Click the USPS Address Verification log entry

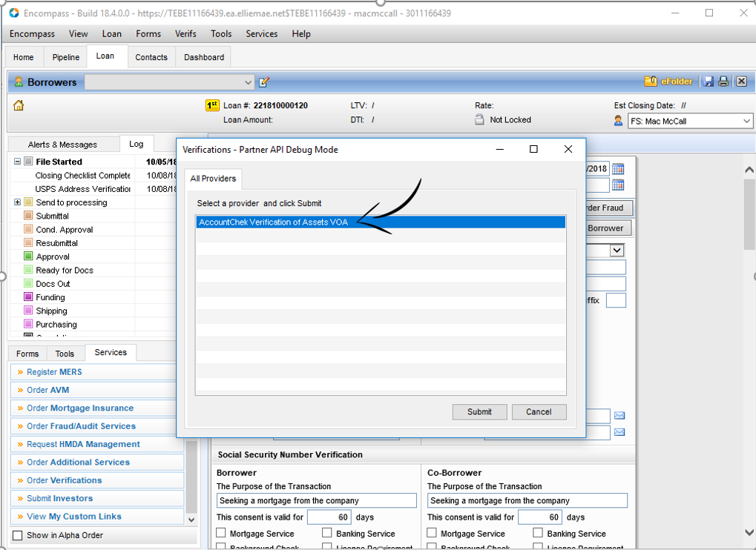click(82, 189)
